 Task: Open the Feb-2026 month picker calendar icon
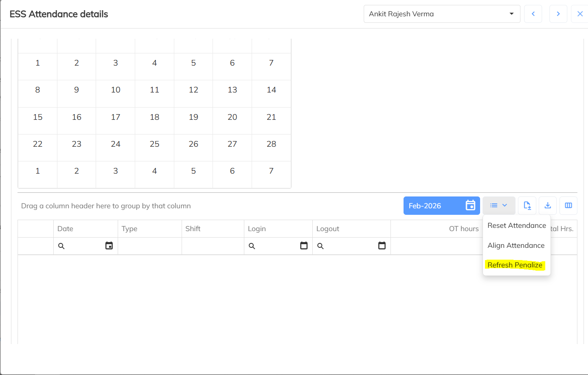tap(470, 205)
